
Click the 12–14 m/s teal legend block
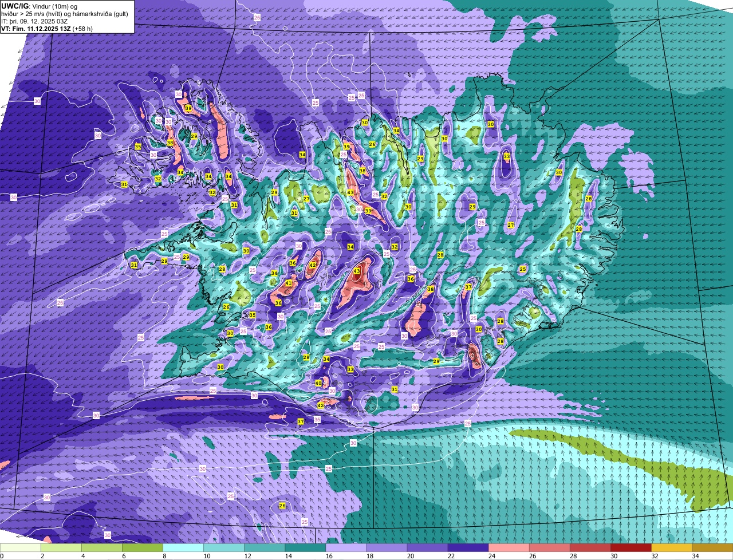(x=265, y=548)
